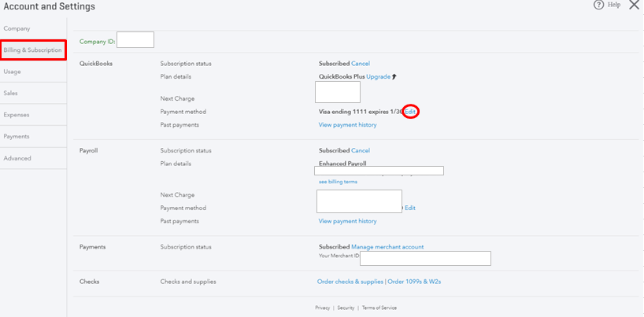This screenshot has width=644, height=317.
Task: Open the Help question mark icon
Action: [599, 6]
